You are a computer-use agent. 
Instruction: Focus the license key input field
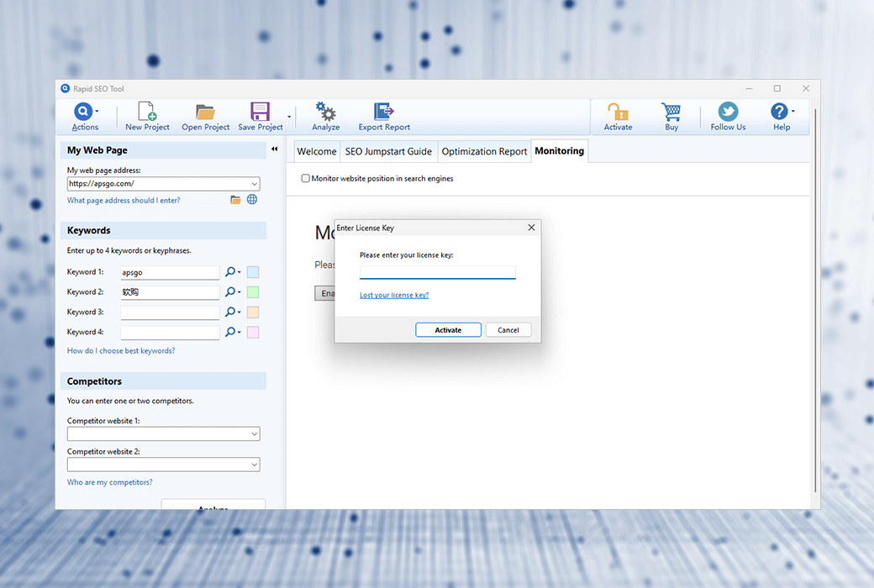pyautogui.click(x=437, y=272)
